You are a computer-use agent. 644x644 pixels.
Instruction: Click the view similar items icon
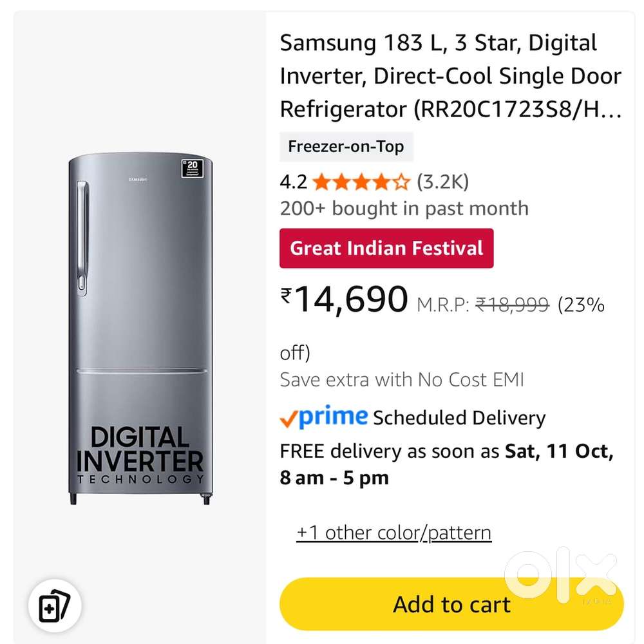tap(54, 607)
